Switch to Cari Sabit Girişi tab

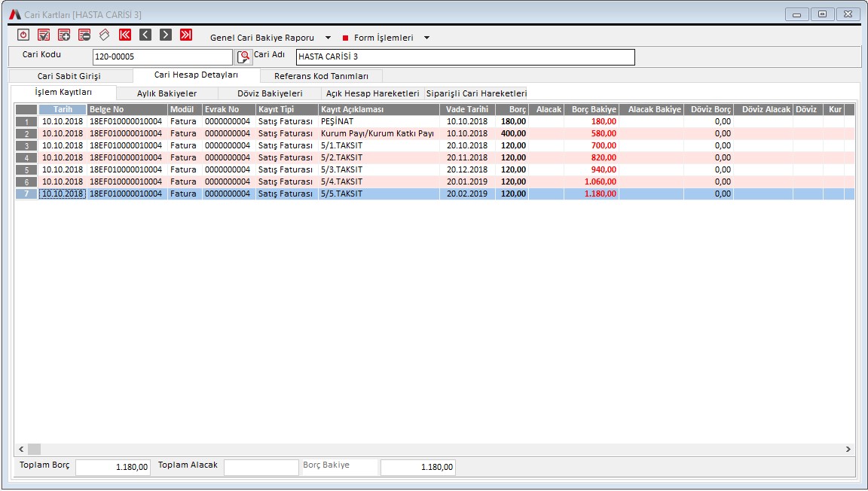tap(69, 76)
